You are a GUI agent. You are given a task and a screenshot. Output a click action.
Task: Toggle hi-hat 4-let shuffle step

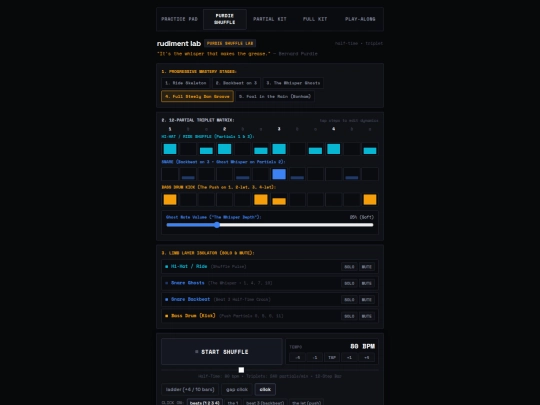click(x=370, y=149)
